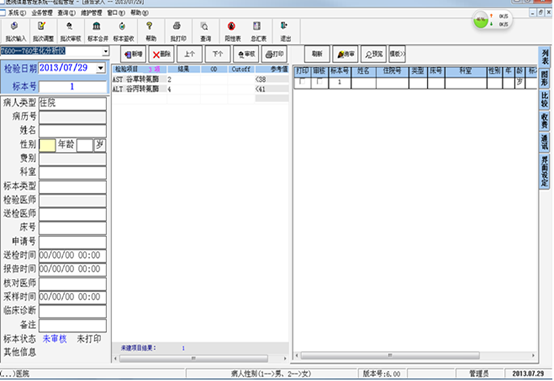The height and width of the screenshot is (381, 554).
Task: Click the 送检医师 input field
Action: click(72, 214)
